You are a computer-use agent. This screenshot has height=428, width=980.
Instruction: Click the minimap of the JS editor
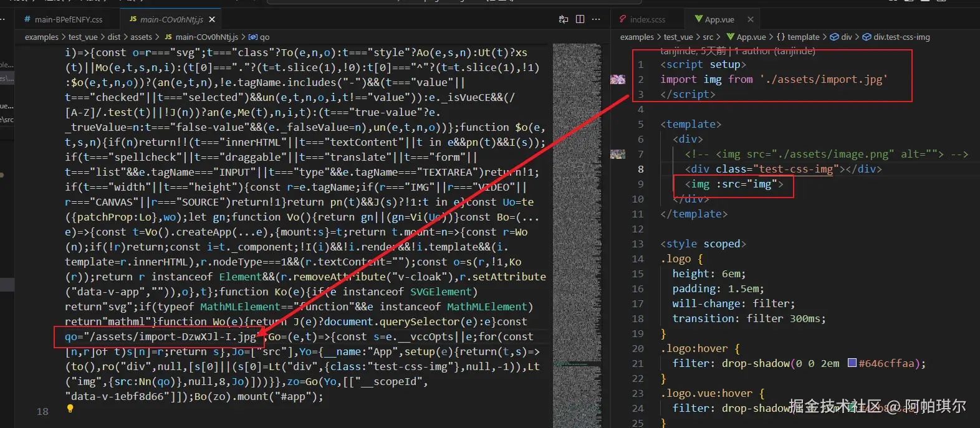[577, 235]
